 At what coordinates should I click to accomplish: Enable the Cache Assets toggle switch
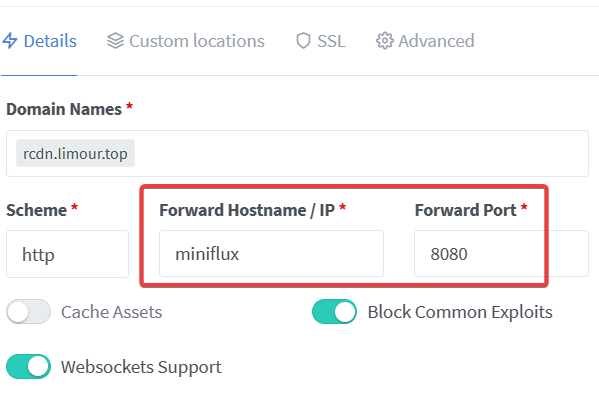click(x=28, y=312)
